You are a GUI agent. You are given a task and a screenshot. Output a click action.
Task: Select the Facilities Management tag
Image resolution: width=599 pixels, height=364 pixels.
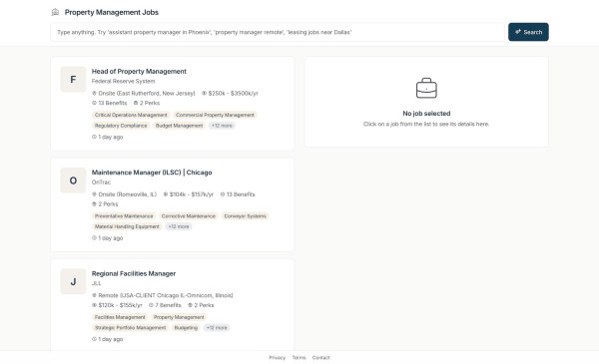click(120, 317)
